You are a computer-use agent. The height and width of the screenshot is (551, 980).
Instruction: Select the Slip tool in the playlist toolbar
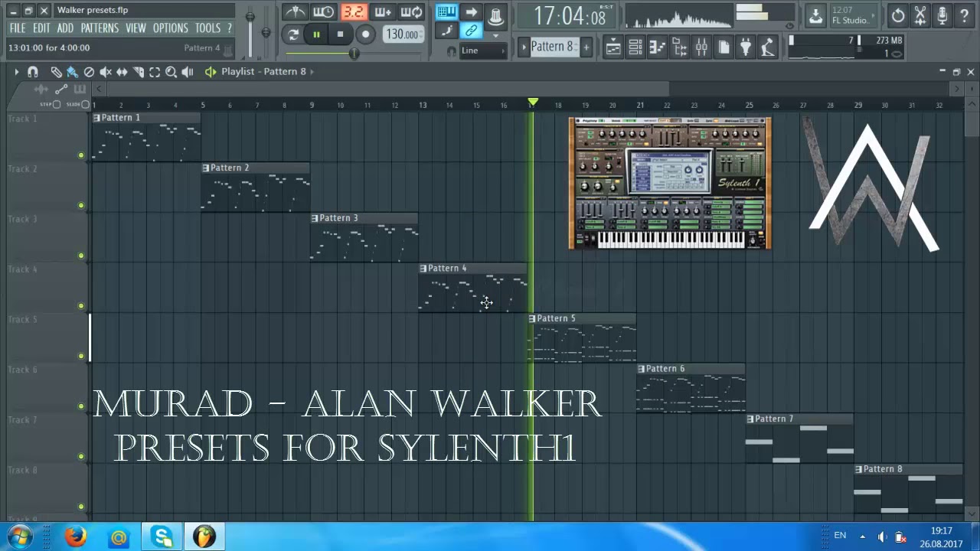(x=122, y=71)
